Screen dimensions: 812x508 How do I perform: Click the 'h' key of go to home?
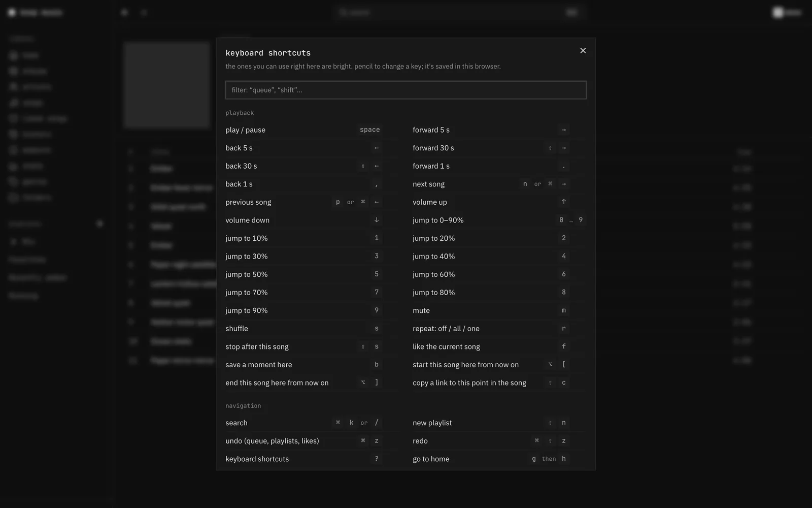[563, 459]
